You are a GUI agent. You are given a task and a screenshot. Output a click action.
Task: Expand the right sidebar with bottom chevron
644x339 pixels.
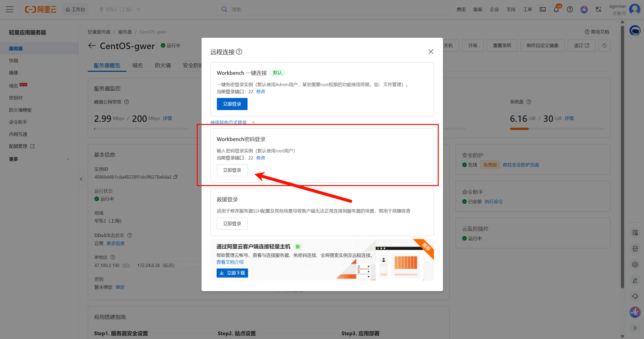[635, 328]
